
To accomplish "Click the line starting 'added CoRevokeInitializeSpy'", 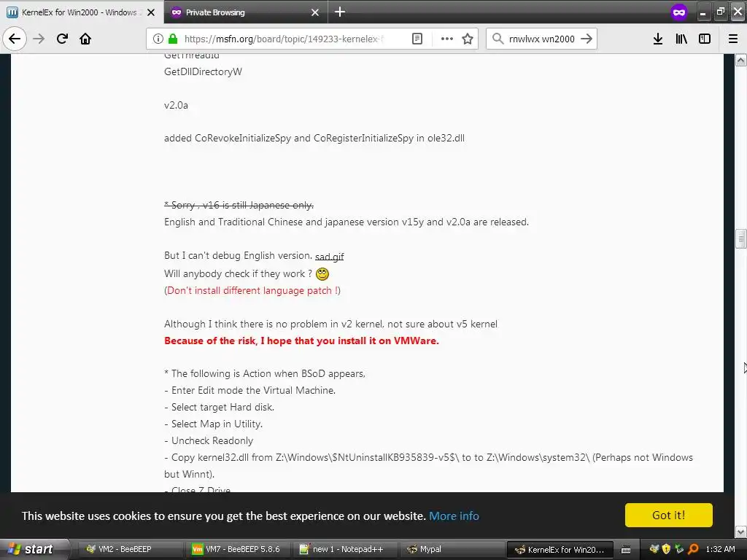I will click(314, 138).
